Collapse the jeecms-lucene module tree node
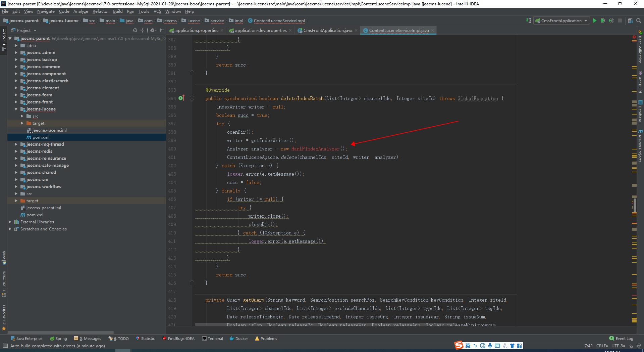The image size is (644, 352). pyautogui.click(x=16, y=109)
